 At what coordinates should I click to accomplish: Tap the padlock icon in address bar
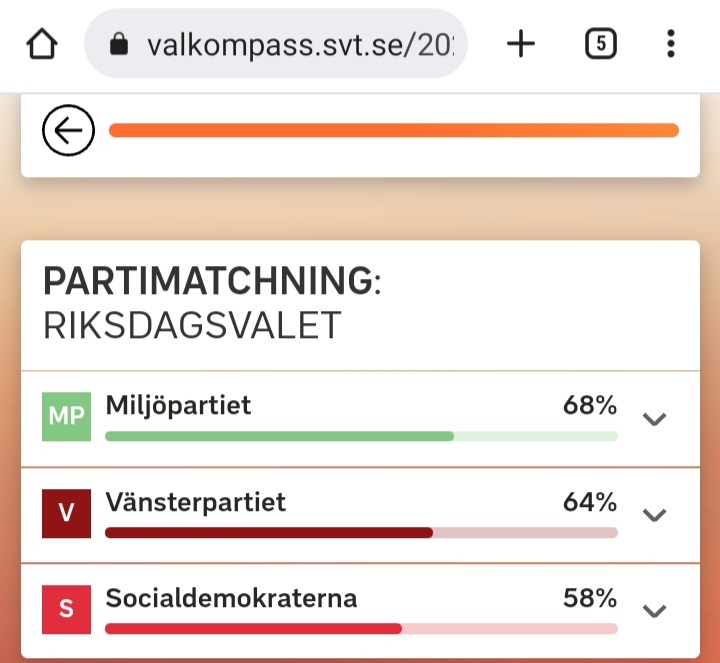pyautogui.click(x=120, y=44)
